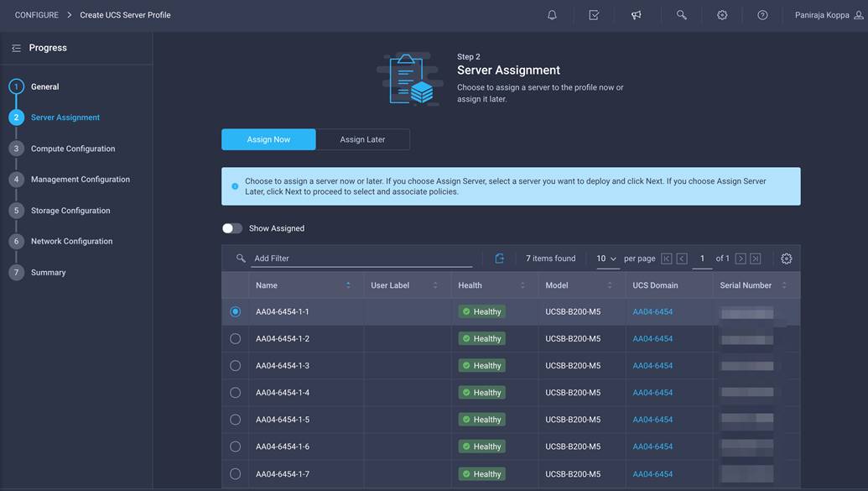Click the server name AA04-6454-1-3

point(283,366)
